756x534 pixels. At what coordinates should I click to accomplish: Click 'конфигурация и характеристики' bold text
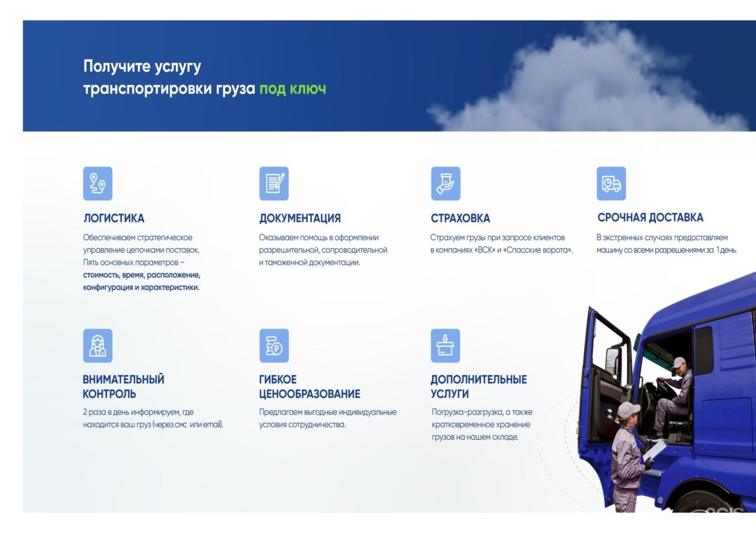point(141,287)
